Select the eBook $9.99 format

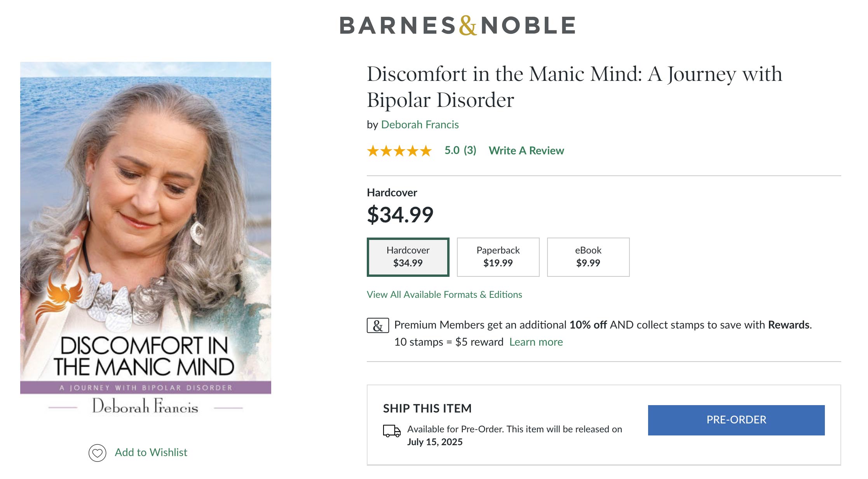pyautogui.click(x=588, y=257)
